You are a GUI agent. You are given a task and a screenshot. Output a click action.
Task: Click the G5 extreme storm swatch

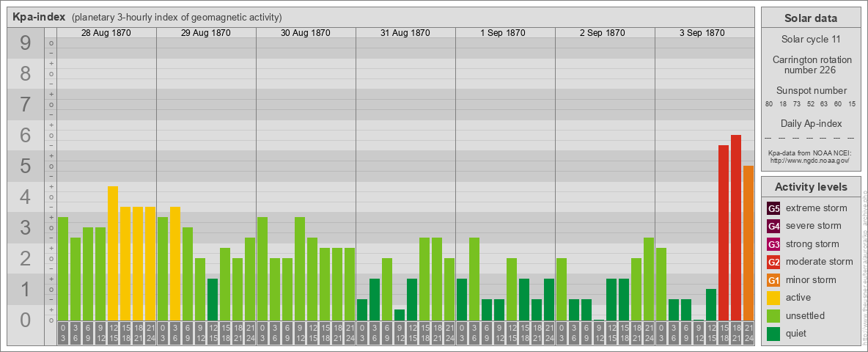773,209
